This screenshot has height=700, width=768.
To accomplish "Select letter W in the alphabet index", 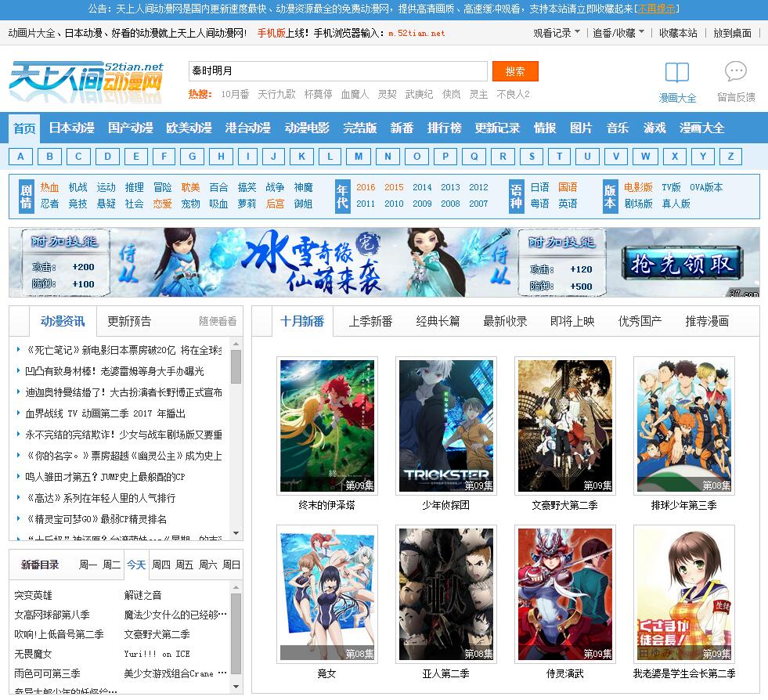I will [x=646, y=157].
